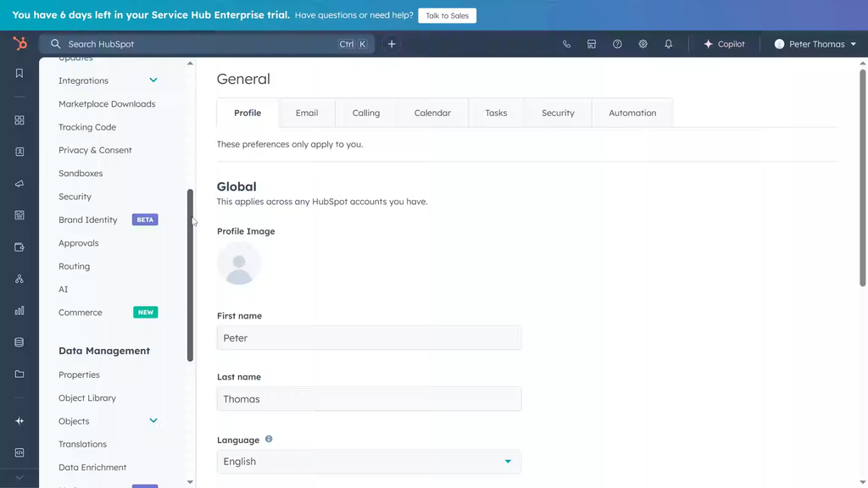Click the Talk to Sales button
This screenshot has height=488, width=868.
point(447,15)
